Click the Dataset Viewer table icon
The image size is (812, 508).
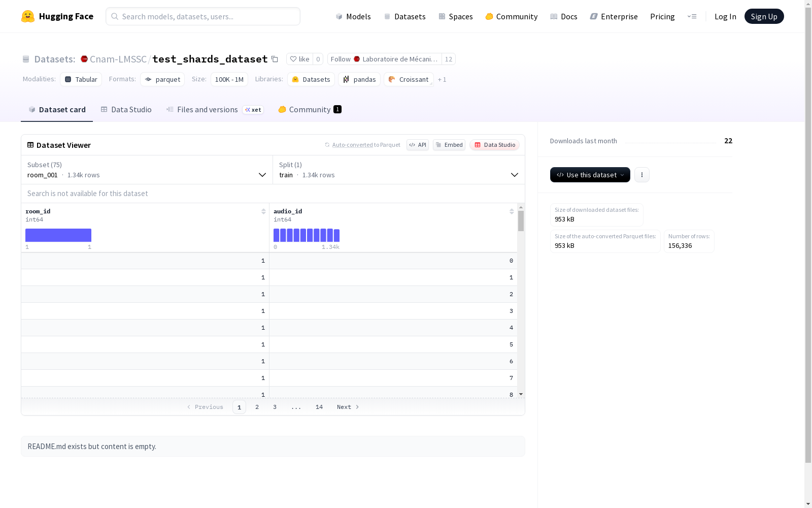30,145
